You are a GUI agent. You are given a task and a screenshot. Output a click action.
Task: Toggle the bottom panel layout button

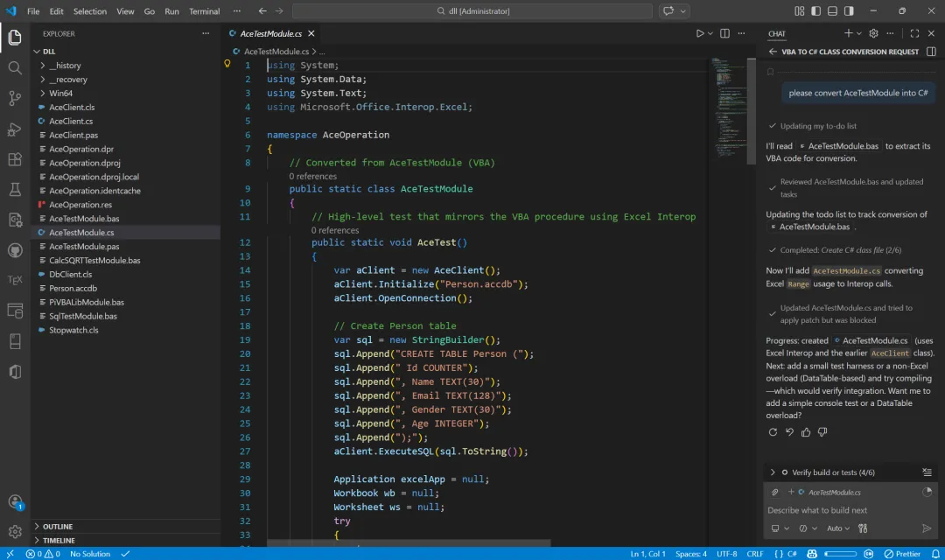coord(831,11)
